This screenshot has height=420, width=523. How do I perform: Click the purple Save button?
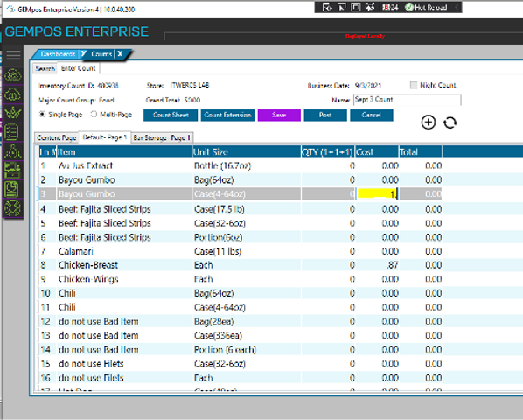pyautogui.click(x=279, y=115)
